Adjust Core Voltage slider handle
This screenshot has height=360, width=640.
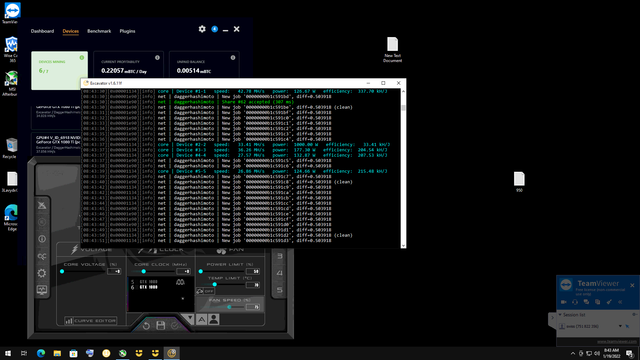coord(62,271)
